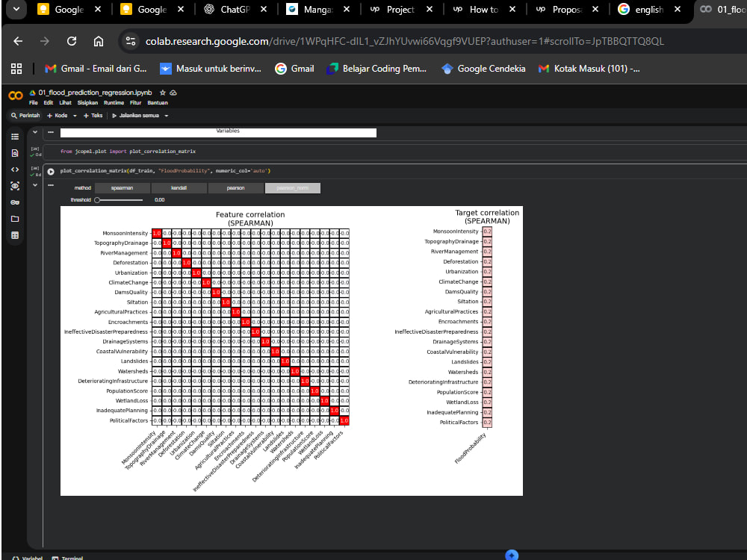Click the address bar URL
The width and height of the screenshot is (747, 560).
[404, 41]
